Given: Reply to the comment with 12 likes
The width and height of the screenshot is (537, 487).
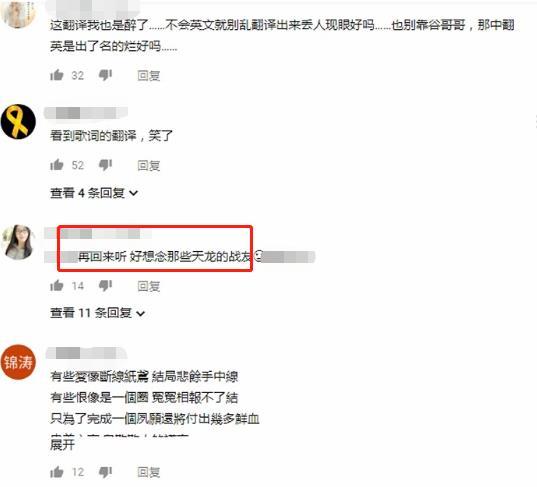Looking at the screenshot, I should click(149, 473).
